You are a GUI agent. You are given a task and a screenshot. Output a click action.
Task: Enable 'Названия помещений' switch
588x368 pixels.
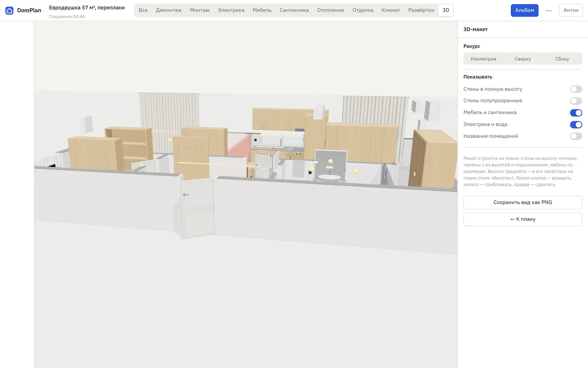576,136
